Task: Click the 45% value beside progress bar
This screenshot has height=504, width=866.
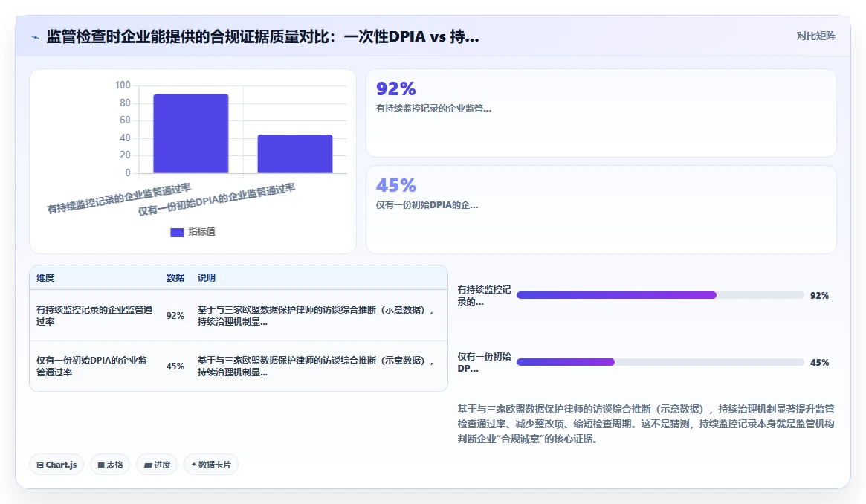Action: click(820, 362)
